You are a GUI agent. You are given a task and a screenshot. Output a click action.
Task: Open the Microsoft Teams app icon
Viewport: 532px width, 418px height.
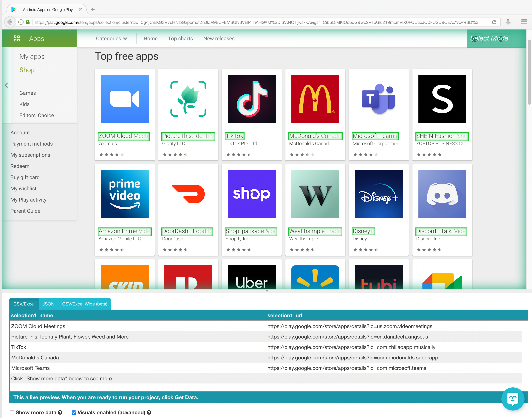379,99
